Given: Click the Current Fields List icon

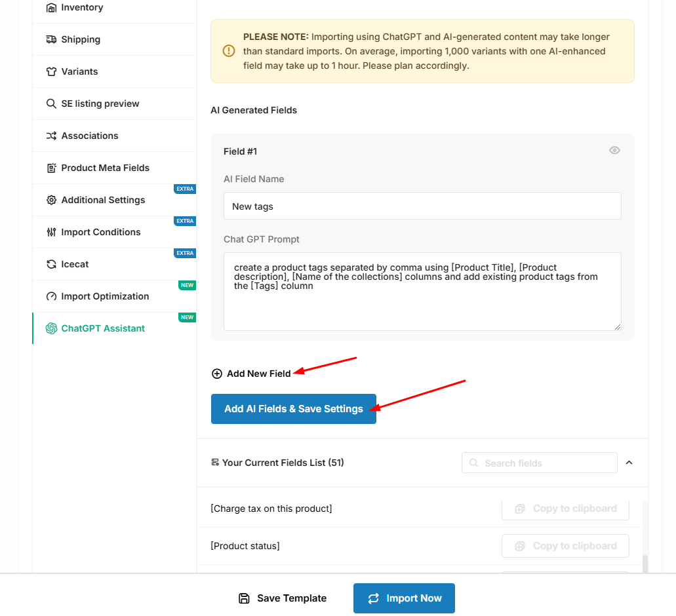Looking at the screenshot, I should [214, 463].
